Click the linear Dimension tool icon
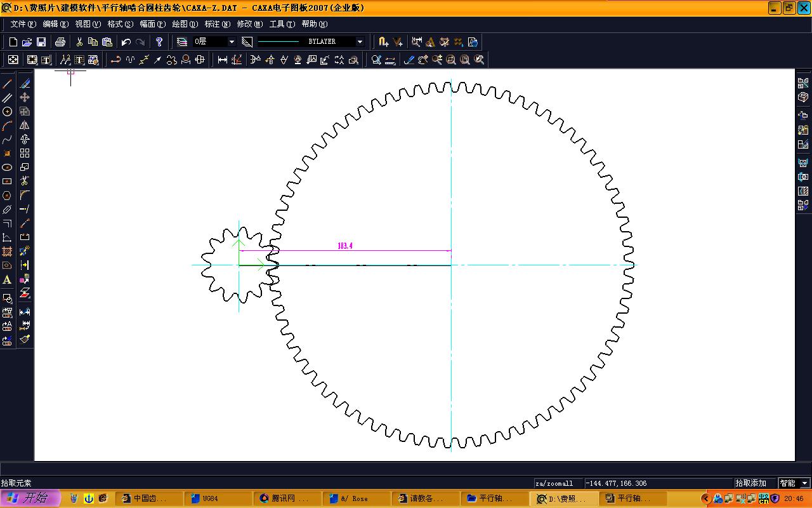Viewport: 812px width, 508px height. (223, 60)
